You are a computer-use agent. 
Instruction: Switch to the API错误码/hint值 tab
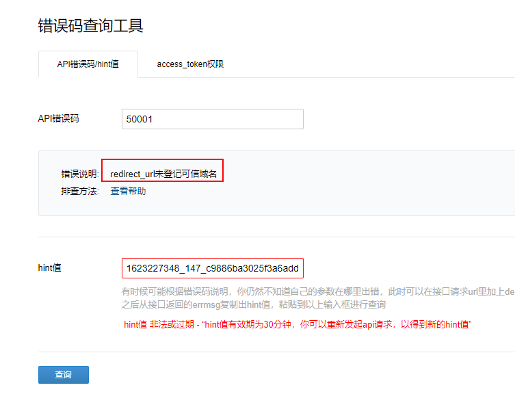88,64
